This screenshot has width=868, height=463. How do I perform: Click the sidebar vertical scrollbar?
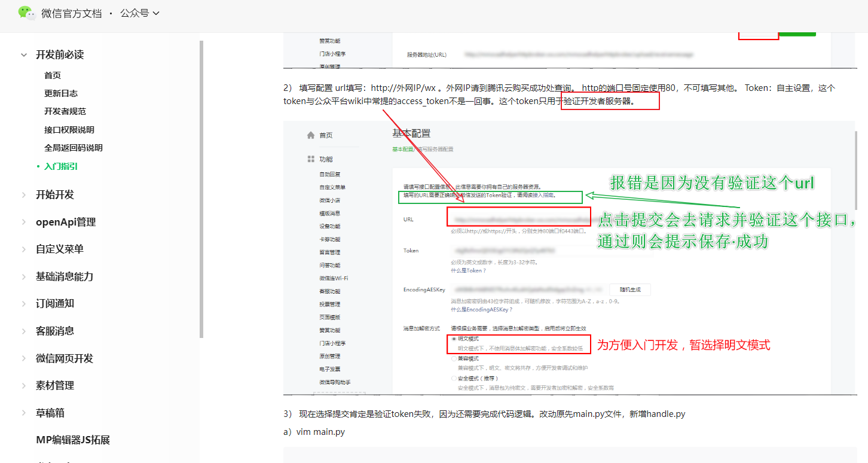(x=201, y=189)
